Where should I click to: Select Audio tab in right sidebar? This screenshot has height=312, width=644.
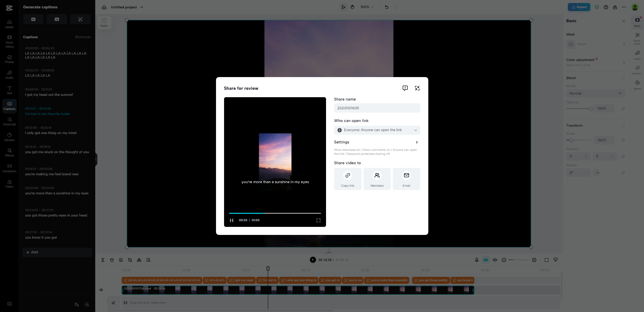[637, 55]
